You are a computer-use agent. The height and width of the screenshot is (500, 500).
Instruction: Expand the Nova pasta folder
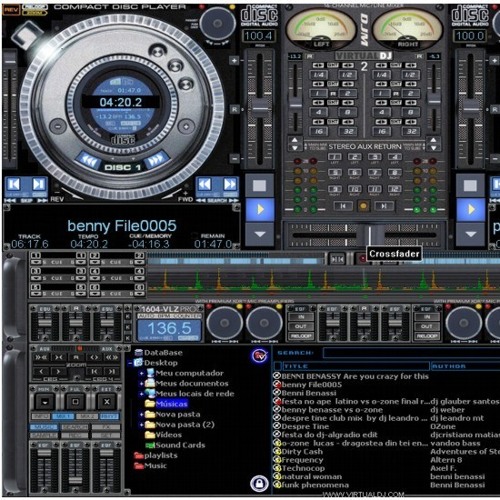click(141, 415)
